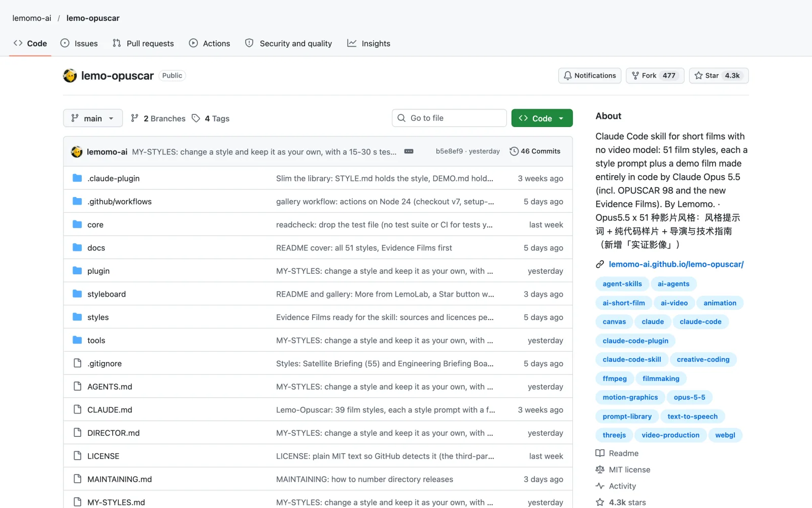Viewport: 812px width, 508px height.
Task: Click the folder icon beside tools
Action: point(77,340)
